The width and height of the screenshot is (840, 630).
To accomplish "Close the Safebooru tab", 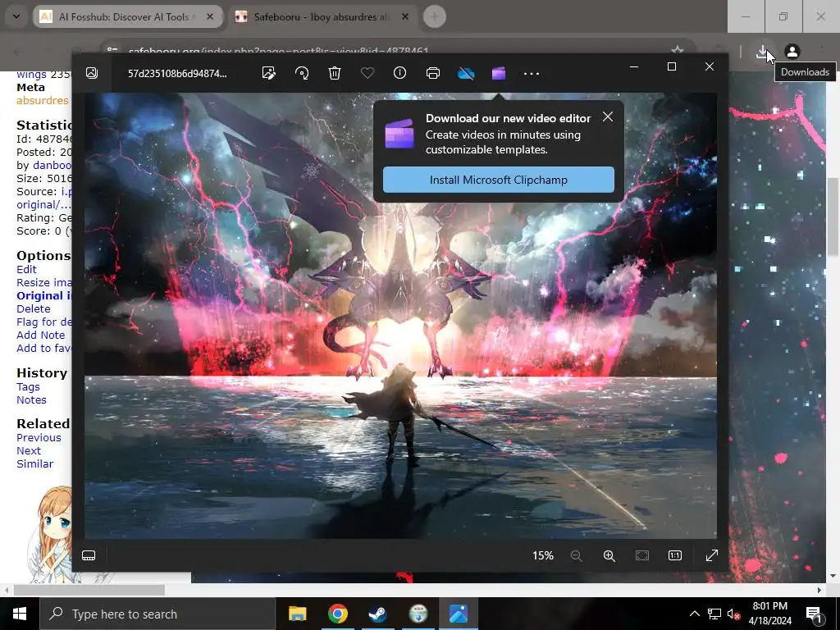I will coord(405,16).
